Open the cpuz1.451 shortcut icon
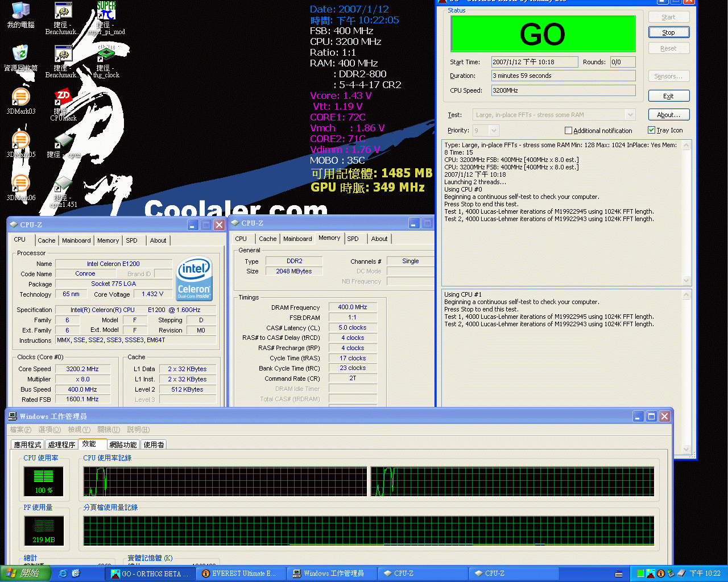This screenshot has width=728, height=582. 63,191
